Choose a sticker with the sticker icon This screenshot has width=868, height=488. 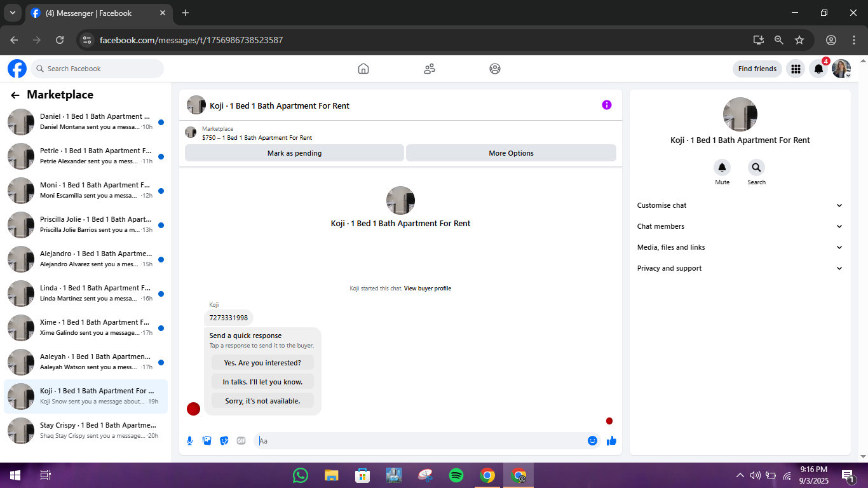pos(224,440)
